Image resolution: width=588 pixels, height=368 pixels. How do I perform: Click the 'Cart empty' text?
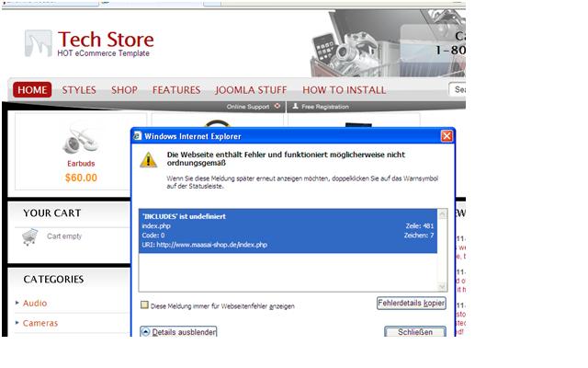(64, 236)
